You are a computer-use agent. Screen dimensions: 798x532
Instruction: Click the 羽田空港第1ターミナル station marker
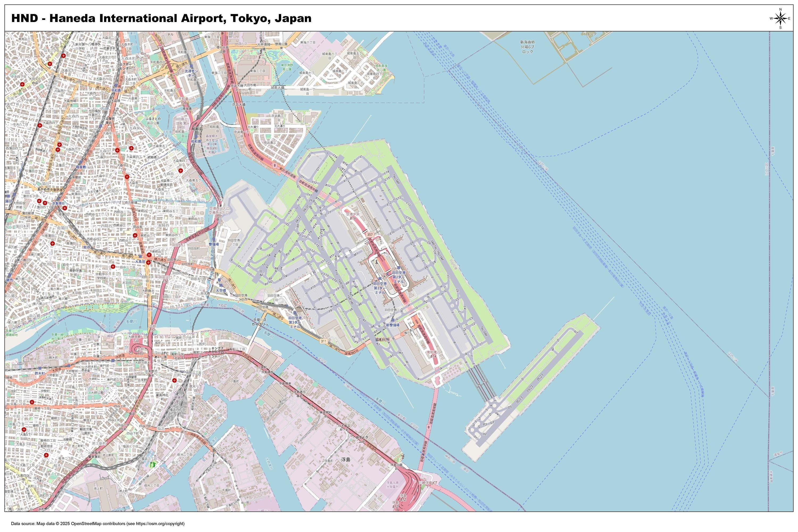[x=380, y=278]
